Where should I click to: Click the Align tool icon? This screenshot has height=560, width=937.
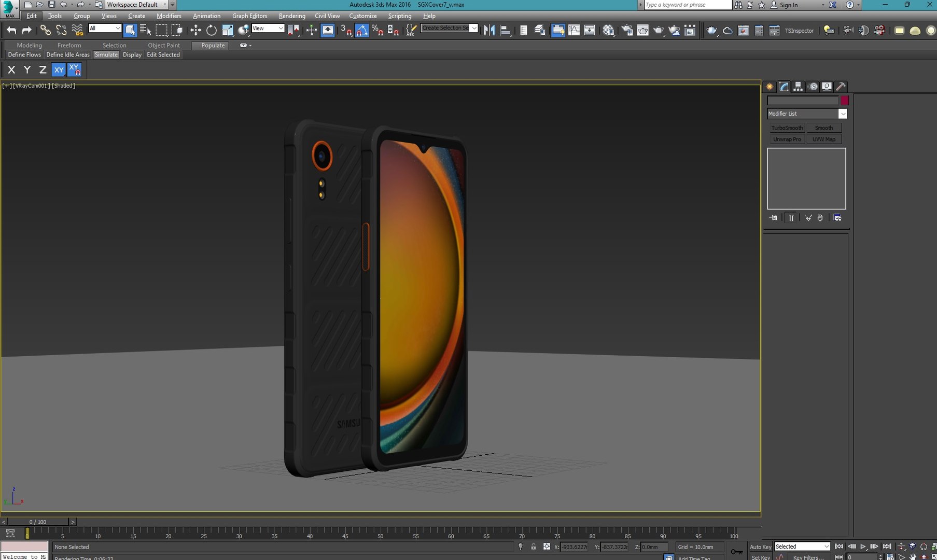pyautogui.click(x=505, y=30)
